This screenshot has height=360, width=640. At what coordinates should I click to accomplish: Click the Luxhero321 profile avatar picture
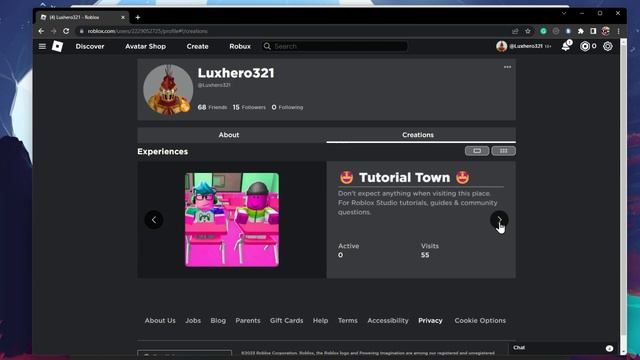[168, 89]
